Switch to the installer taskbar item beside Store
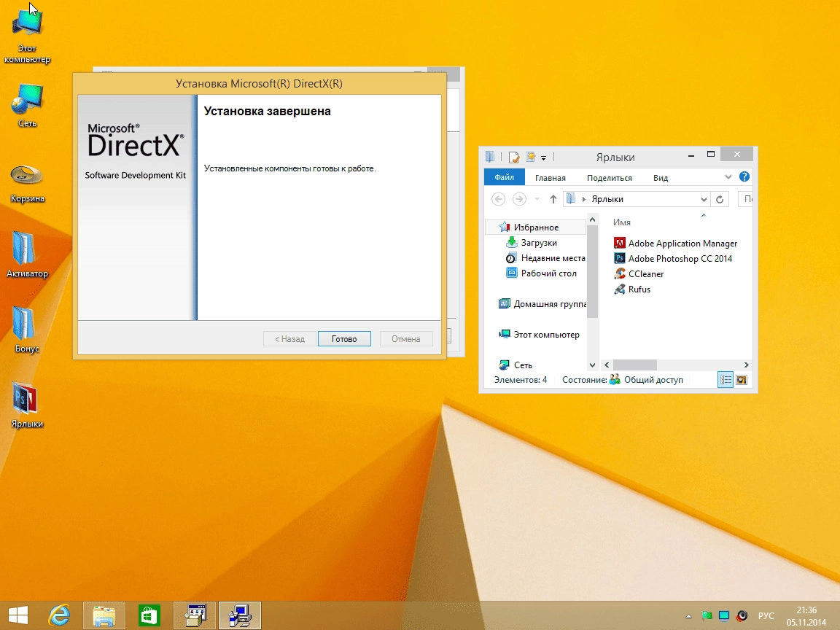The image size is (840, 630). [x=195, y=615]
